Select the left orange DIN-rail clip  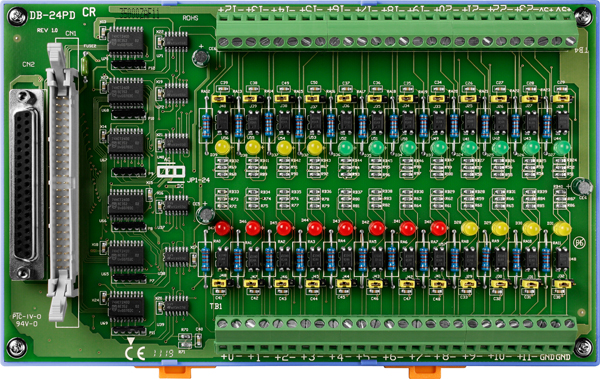175,372
